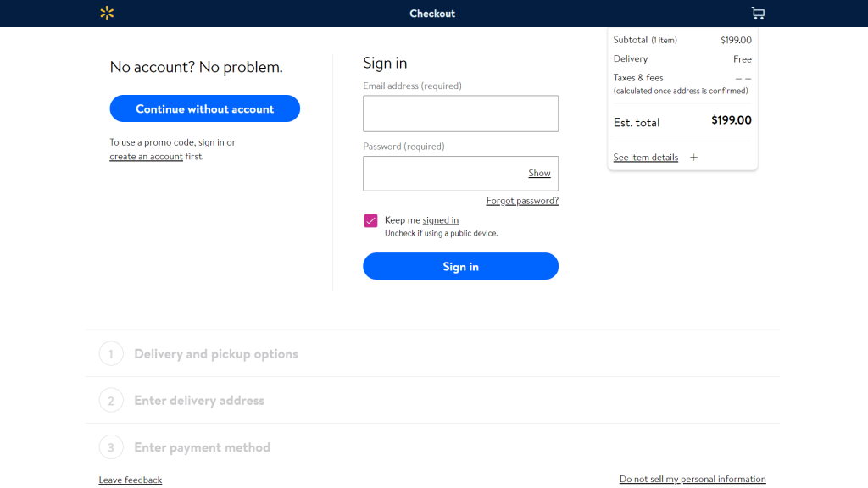868x488 pixels.
Task: Uncheck the Keep me signed in checkbox
Action: coord(370,221)
